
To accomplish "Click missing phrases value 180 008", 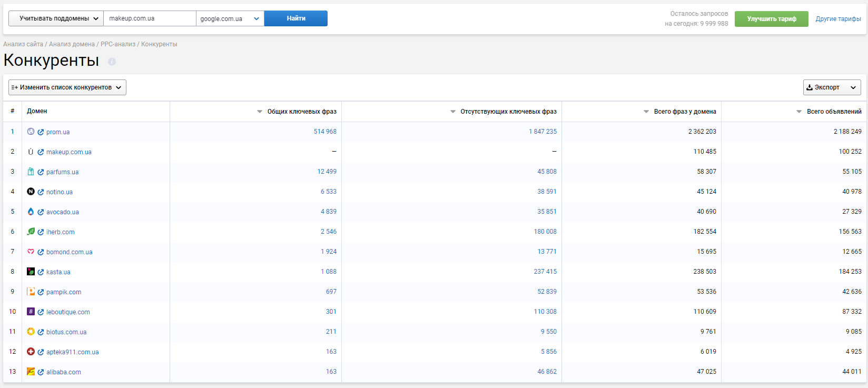I will pyautogui.click(x=545, y=232).
